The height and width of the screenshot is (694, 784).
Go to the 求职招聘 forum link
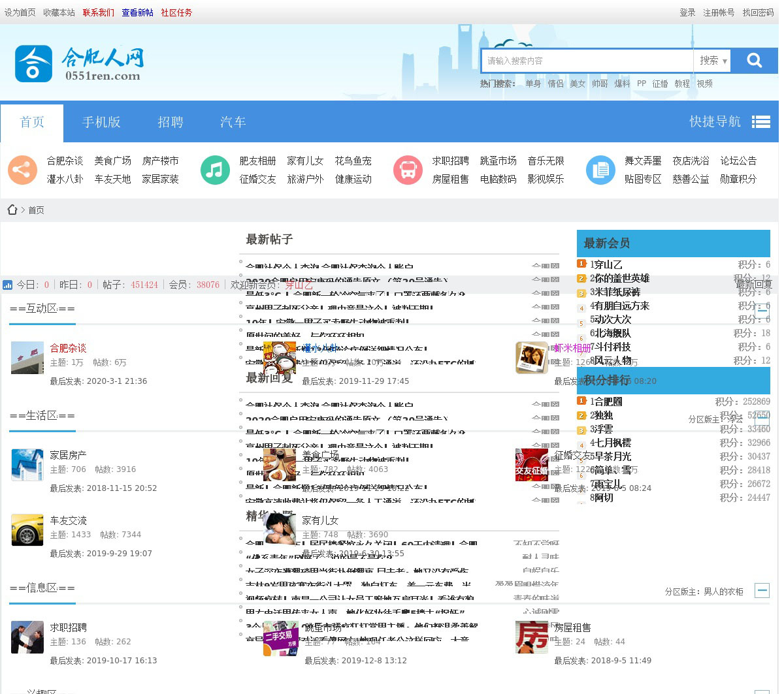pos(68,627)
